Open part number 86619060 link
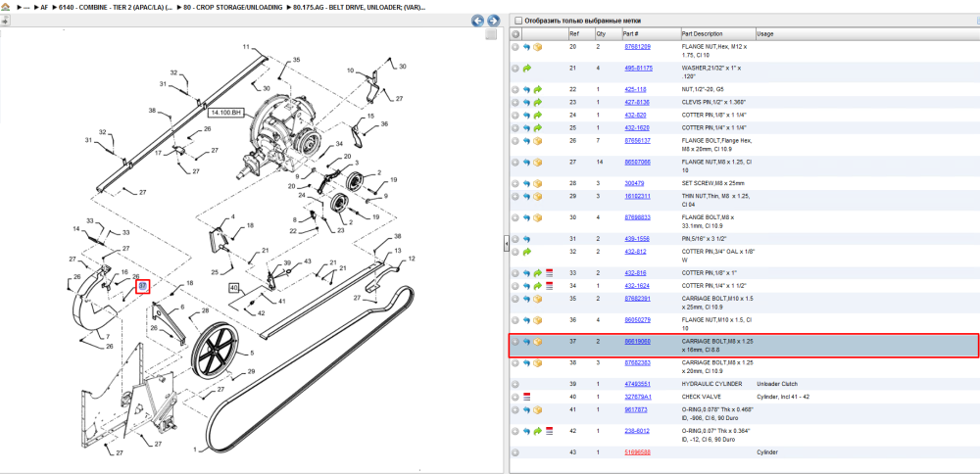The image size is (980, 474). [x=638, y=342]
